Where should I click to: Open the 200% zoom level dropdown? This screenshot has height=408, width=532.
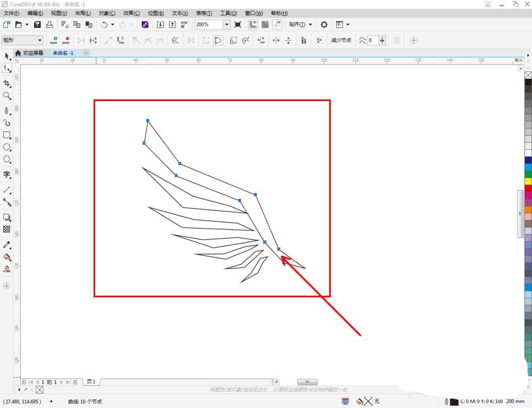pos(227,25)
